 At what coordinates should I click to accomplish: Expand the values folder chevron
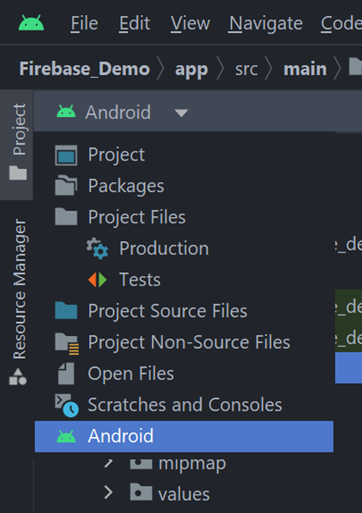[108, 492]
